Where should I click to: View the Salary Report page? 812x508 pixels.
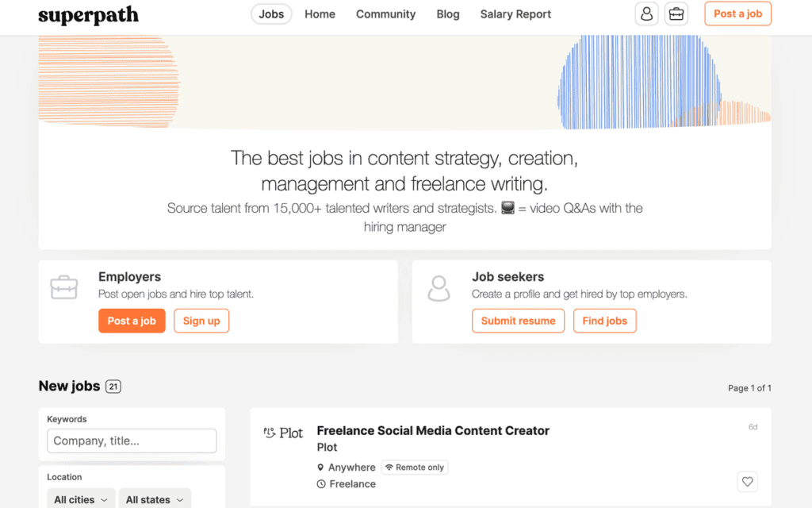point(515,14)
